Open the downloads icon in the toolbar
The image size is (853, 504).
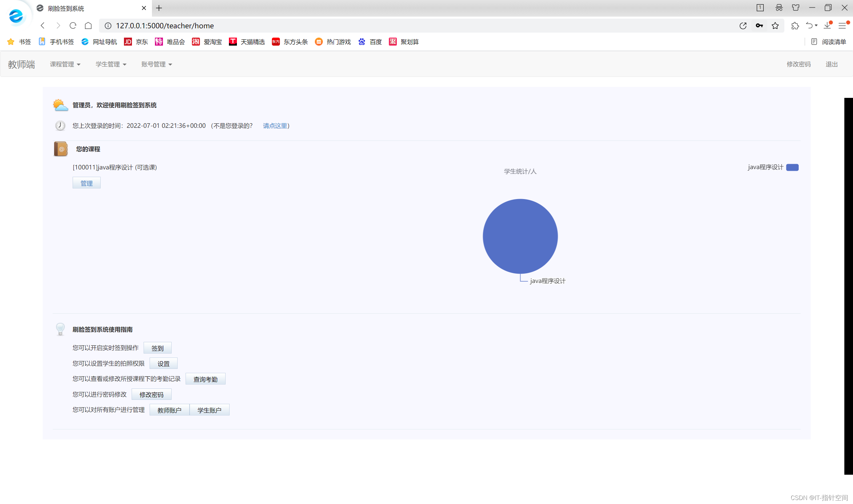point(827,26)
